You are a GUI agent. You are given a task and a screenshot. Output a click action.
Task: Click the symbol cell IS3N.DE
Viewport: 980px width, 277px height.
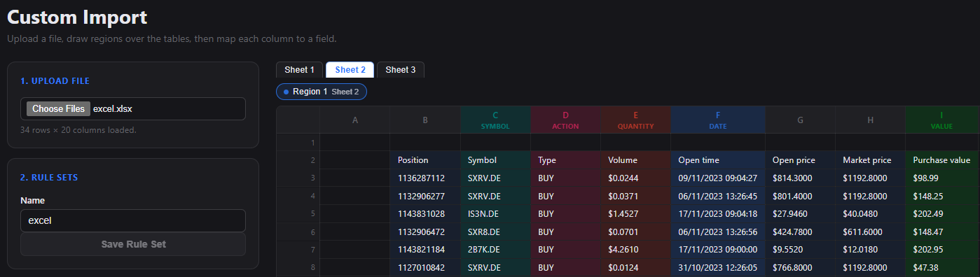coord(495,213)
